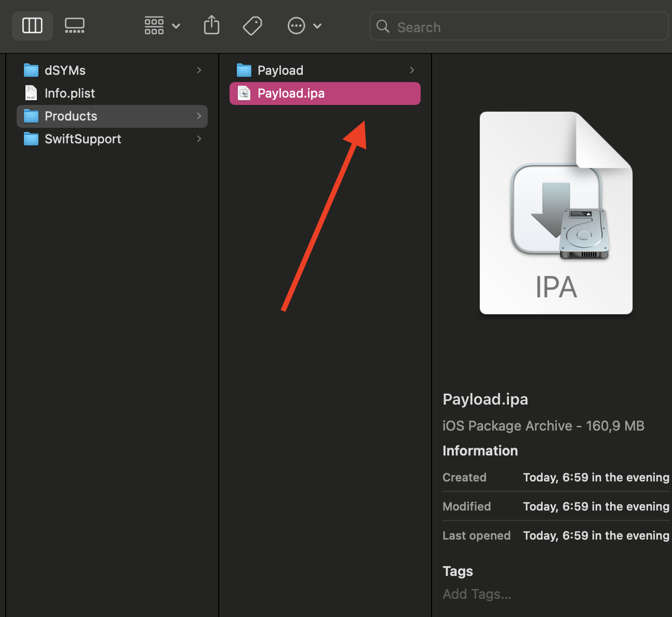Click the large IPA preview thumbnail

point(556,213)
